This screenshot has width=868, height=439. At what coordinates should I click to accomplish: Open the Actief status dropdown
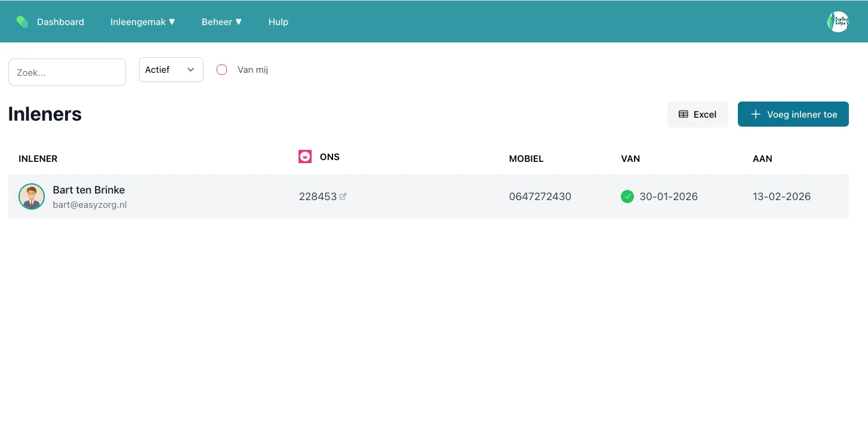tap(171, 70)
